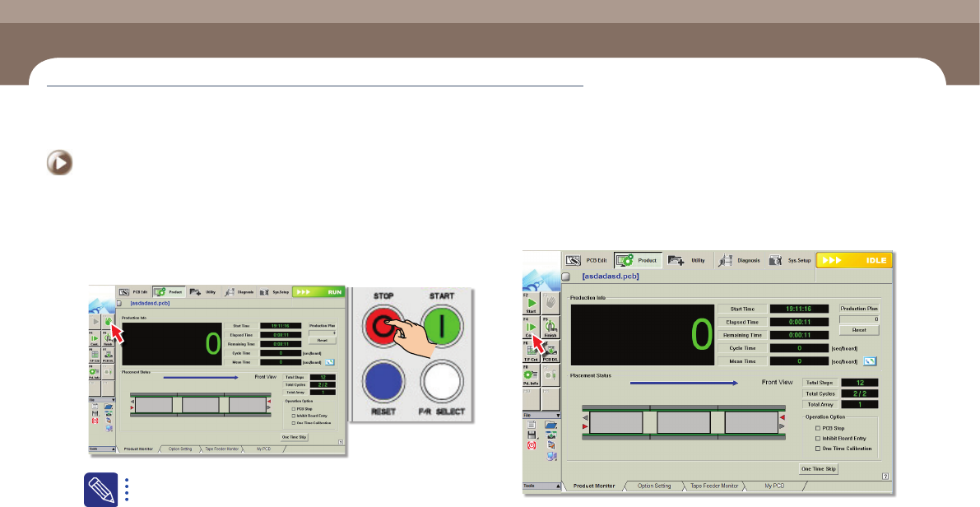Click the new file icon in IDLE window
Image resolution: width=980 pixels, height=507 pixels.
[x=532, y=425]
